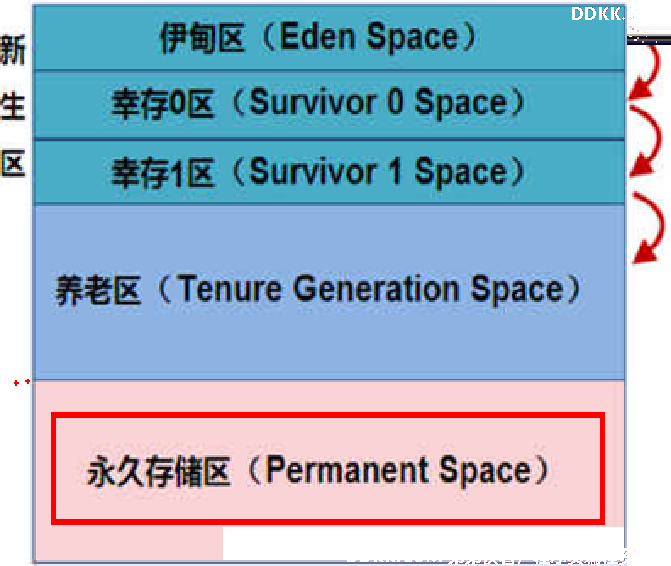Click the 永久存储区 Chinese label text
Image resolution: width=671 pixels, height=566 pixels.
159,471
